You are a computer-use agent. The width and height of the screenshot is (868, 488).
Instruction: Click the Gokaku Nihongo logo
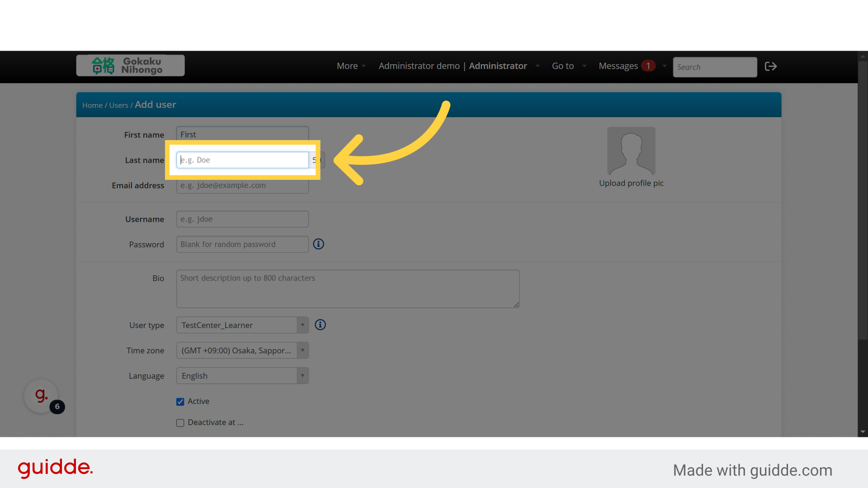[x=130, y=66]
